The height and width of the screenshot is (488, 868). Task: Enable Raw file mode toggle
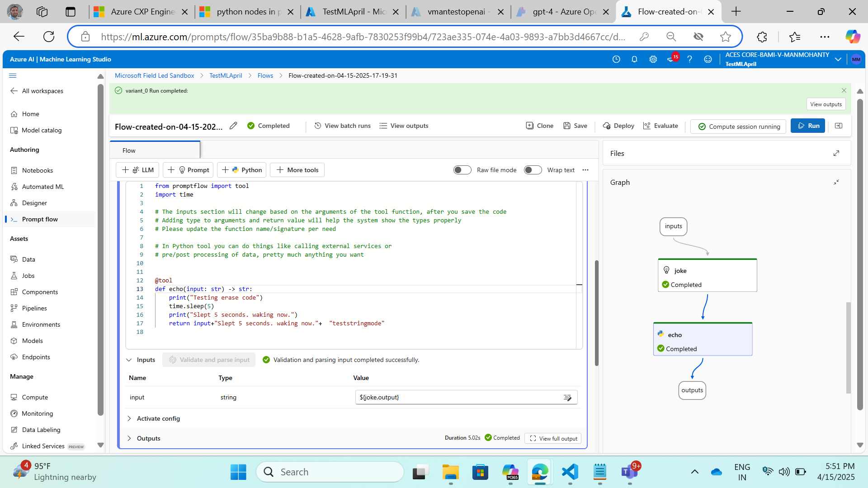[462, 170]
